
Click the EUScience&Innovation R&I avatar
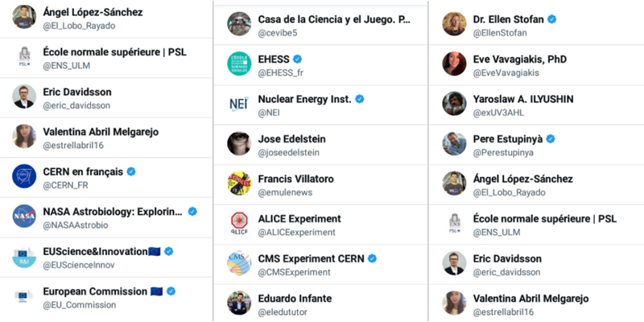click(x=24, y=256)
